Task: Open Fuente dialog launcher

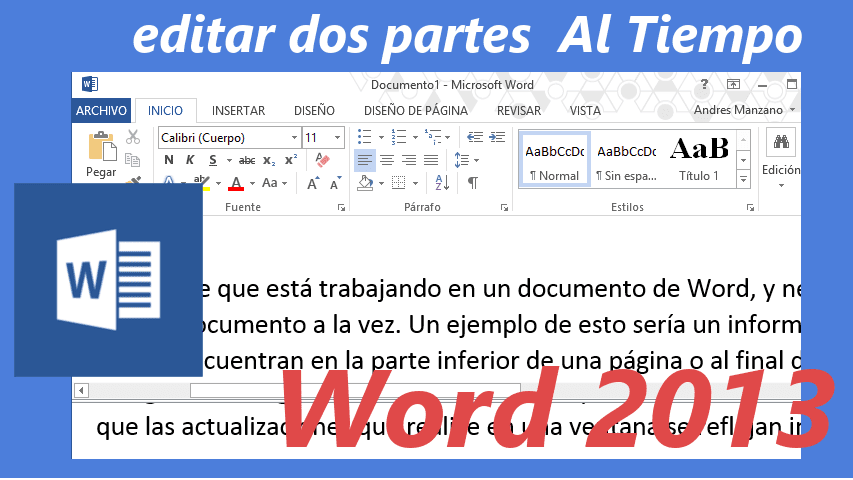Action: (341, 207)
